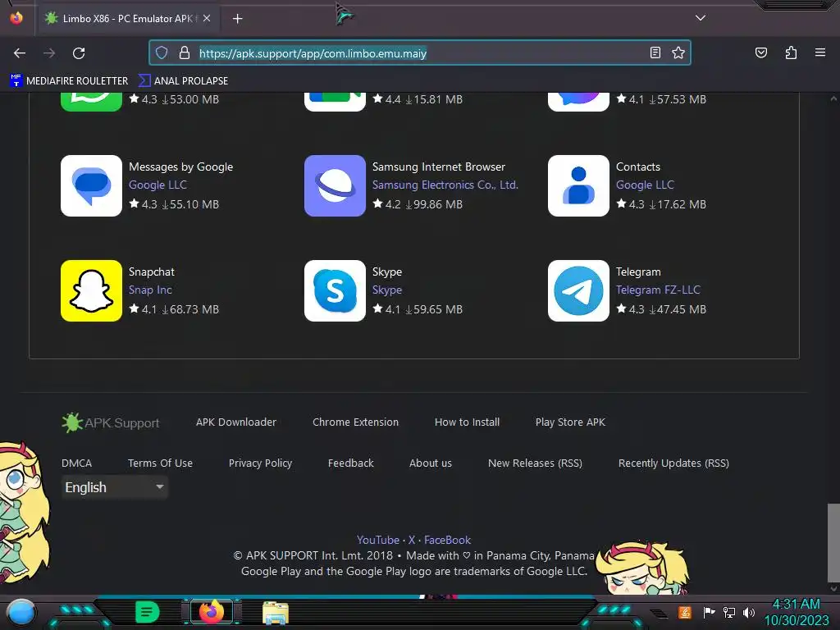The width and height of the screenshot is (840, 630).
Task: Open the DMCA link
Action: (x=76, y=463)
